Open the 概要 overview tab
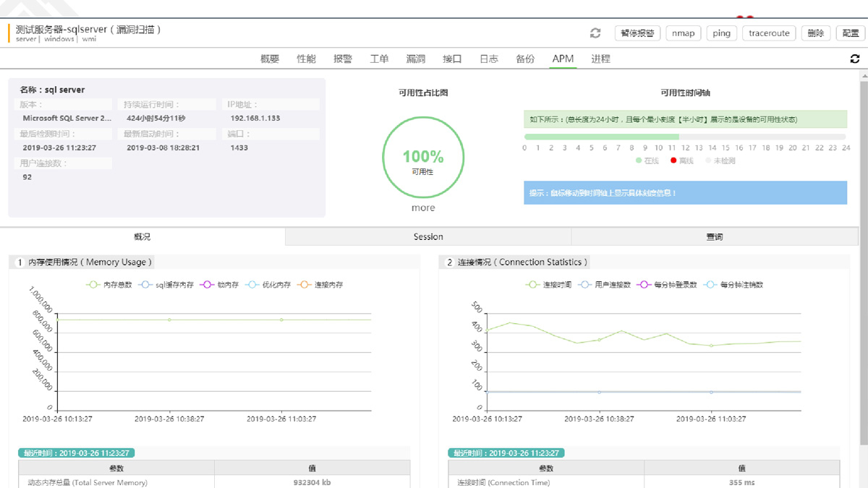The height and width of the screenshot is (488, 868). 270,59
